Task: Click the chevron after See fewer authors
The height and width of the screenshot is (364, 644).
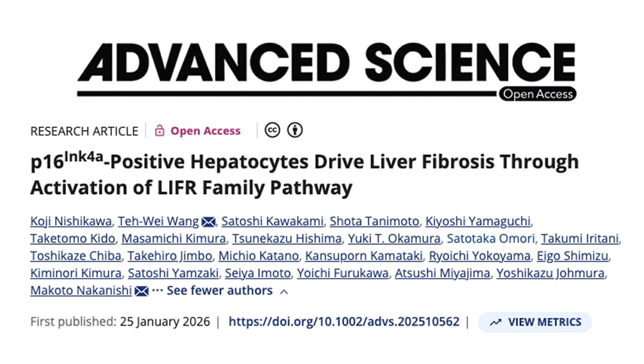Action: point(284,291)
